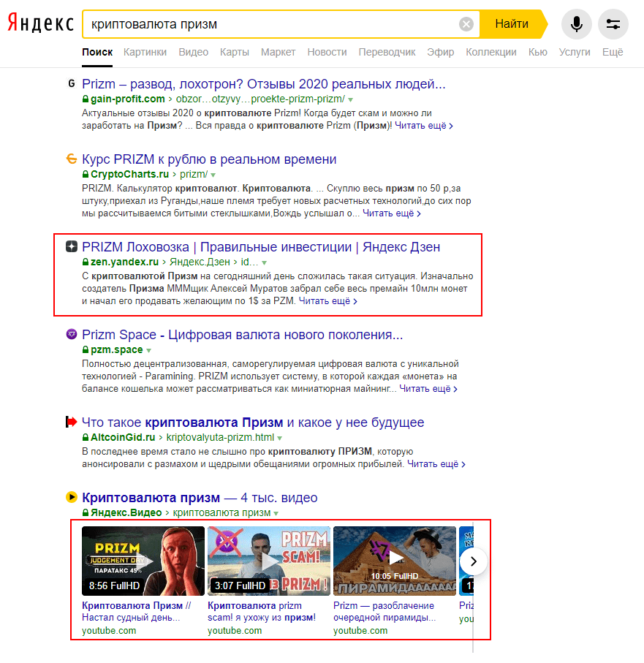The width and height of the screenshot is (644, 663).
Task: Expand the AltcoinGid.ru URL dropdown arrow
Action: 280,438
